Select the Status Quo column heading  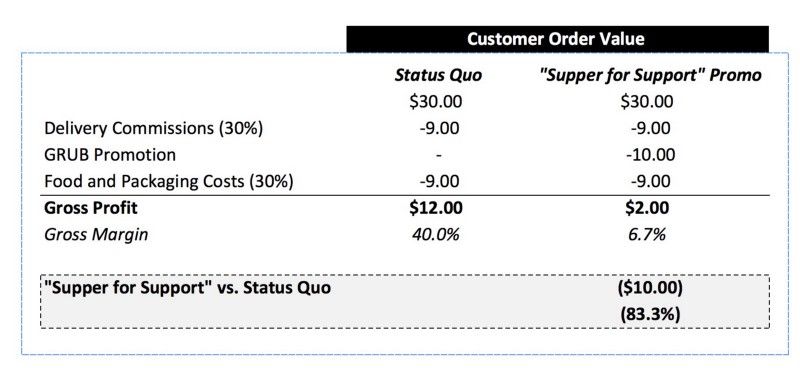(438, 76)
